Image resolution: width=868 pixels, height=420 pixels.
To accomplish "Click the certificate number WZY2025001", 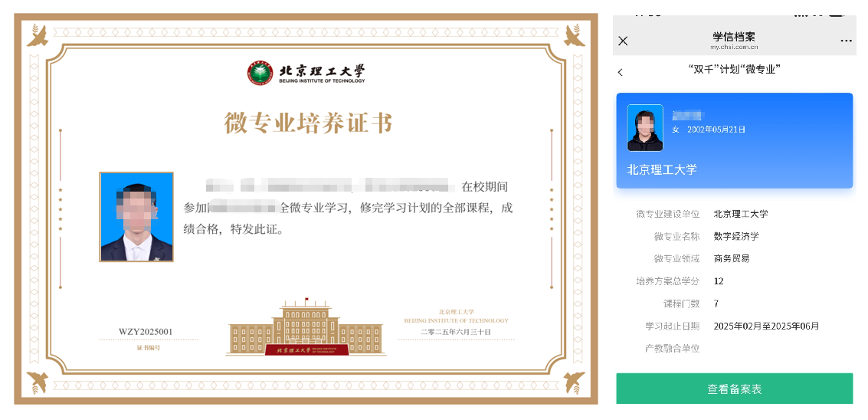I will (146, 332).
